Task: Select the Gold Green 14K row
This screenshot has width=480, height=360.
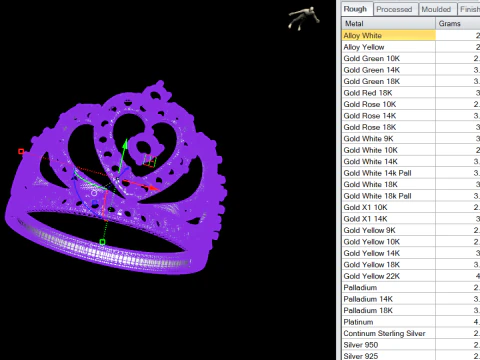Action: (x=411, y=70)
